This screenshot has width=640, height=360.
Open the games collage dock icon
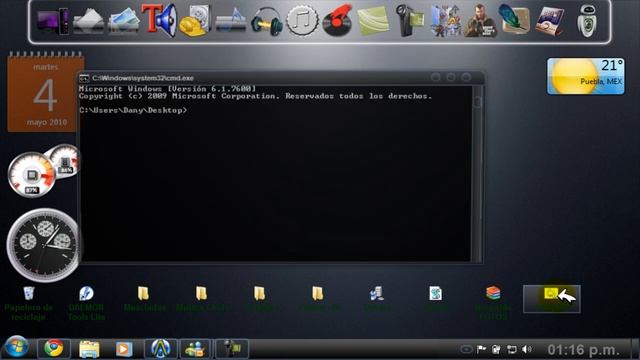coord(445,21)
